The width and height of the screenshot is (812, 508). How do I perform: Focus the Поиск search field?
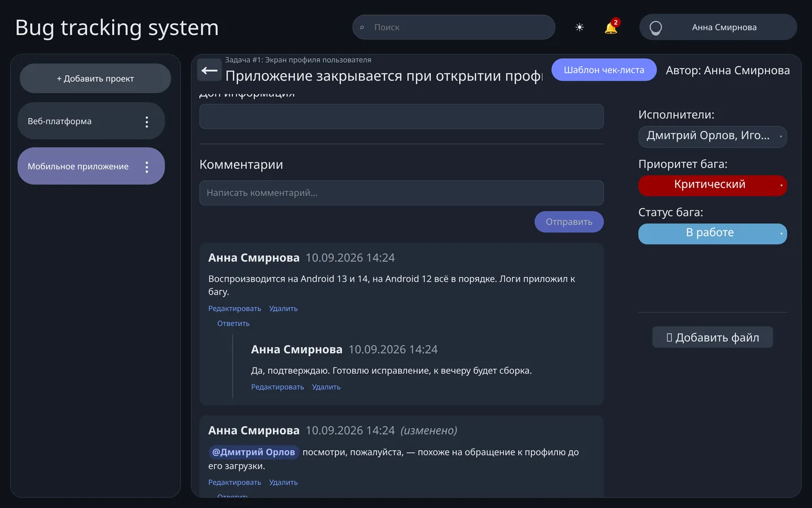[453, 27]
